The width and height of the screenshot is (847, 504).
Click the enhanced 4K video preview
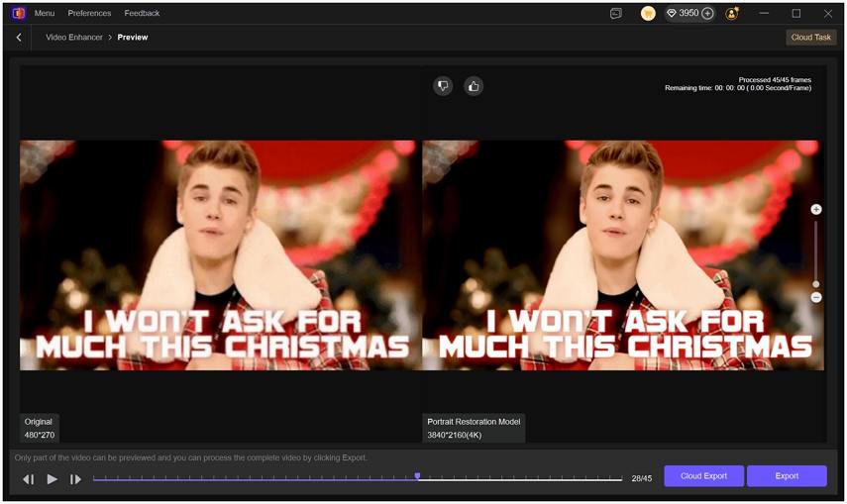tap(623, 255)
